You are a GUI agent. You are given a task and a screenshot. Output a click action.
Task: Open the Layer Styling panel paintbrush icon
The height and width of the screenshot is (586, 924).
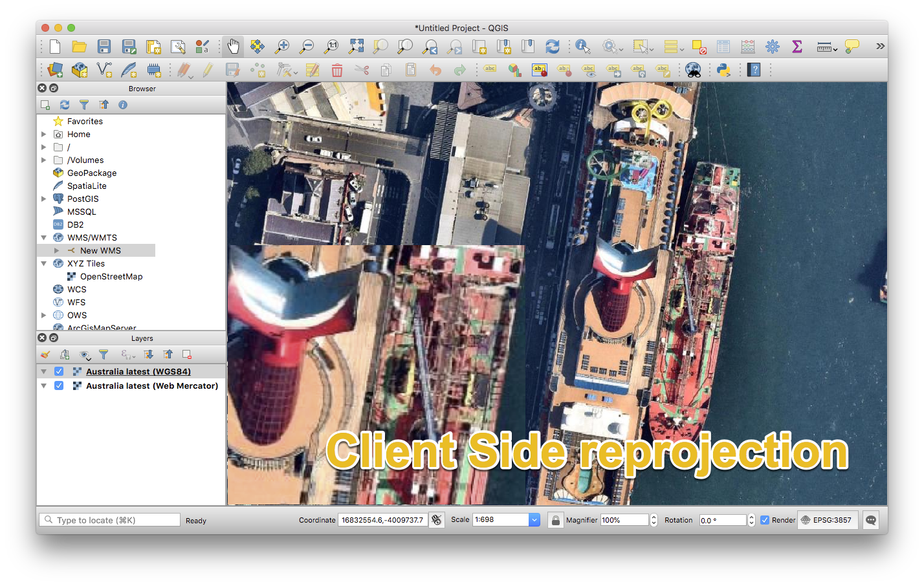(x=45, y=354)
